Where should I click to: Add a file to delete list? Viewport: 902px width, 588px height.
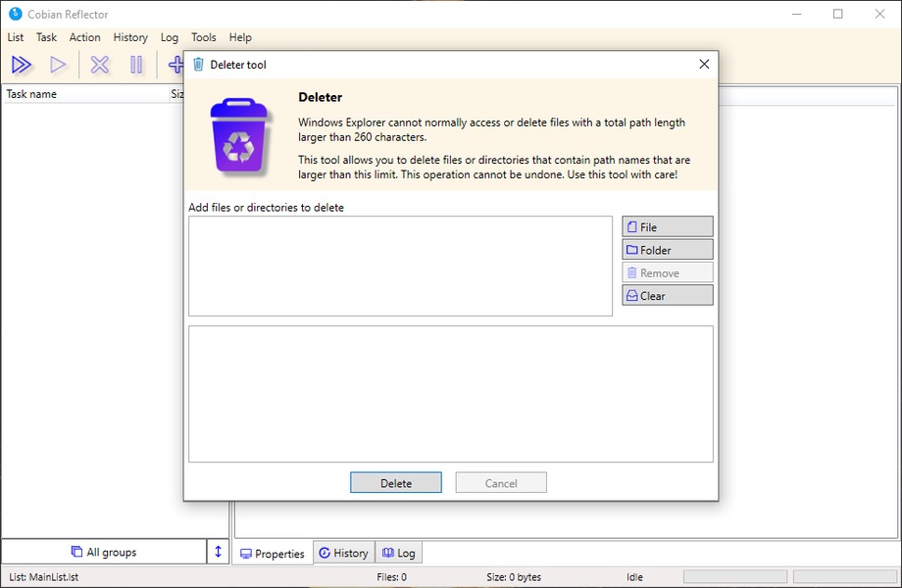click(x=668, y=227)
